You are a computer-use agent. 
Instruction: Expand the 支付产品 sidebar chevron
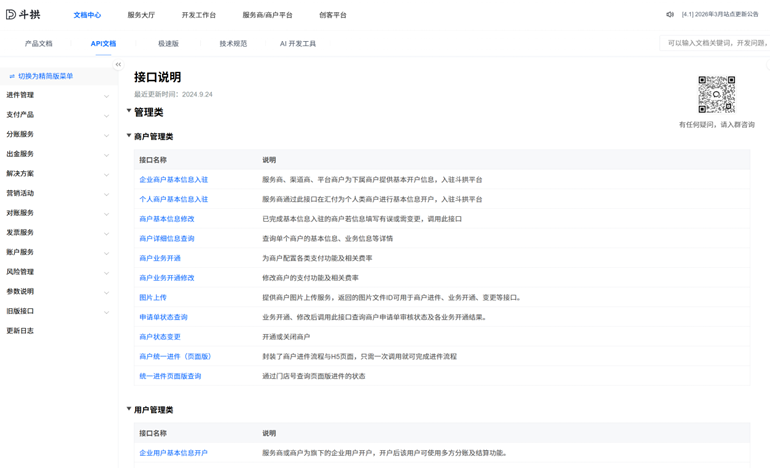(107, 116)
